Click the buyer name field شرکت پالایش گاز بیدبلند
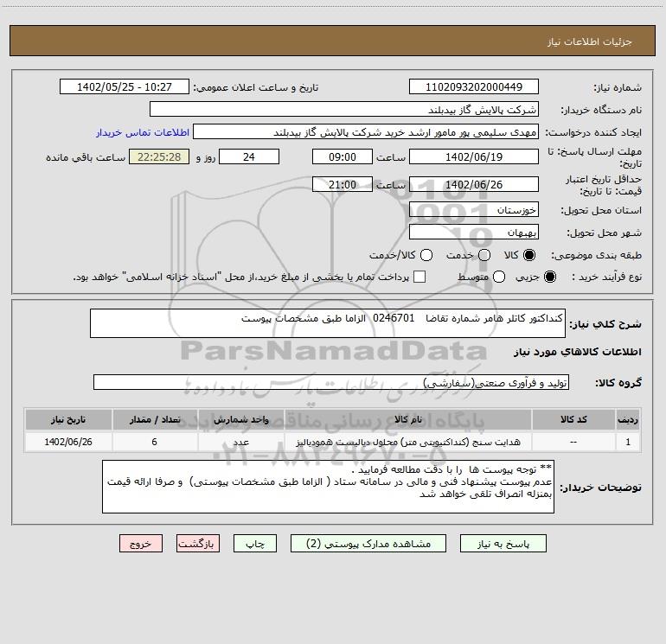This screenshot has width=666, height=644. tap(344, 110)
